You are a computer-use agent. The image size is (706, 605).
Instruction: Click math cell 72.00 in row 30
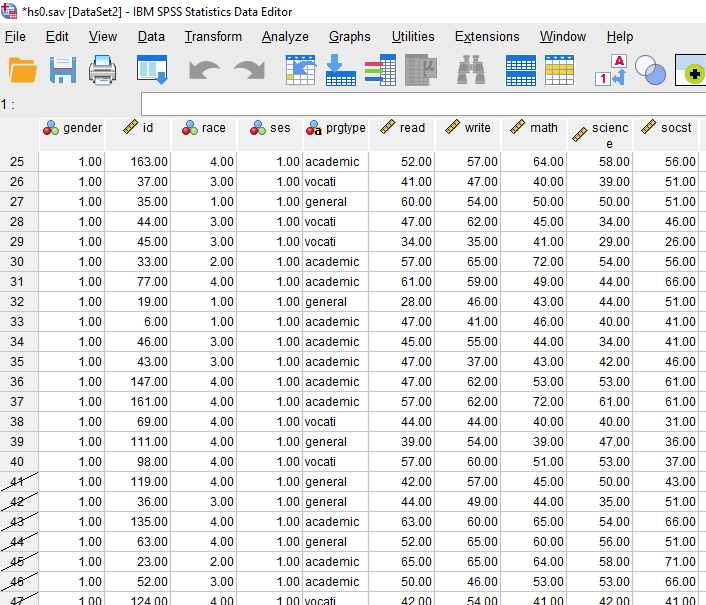click(534, 262)
